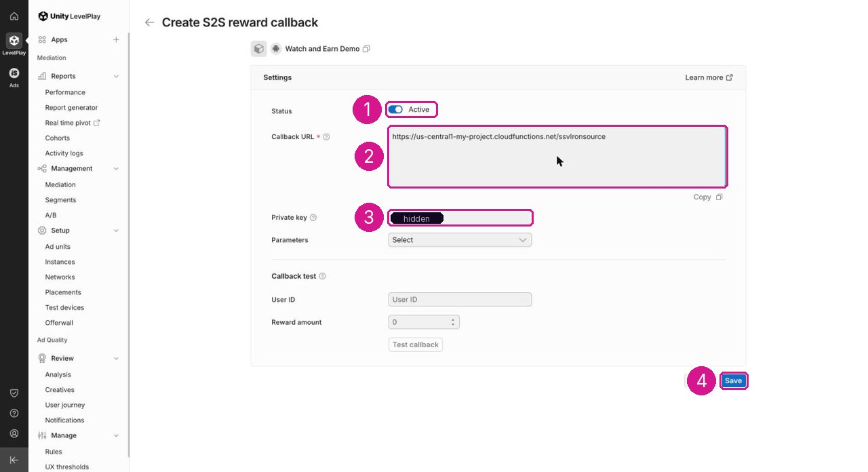The image size is (868, 472).
Task: Open Networks page
Action: coord(60,277)
